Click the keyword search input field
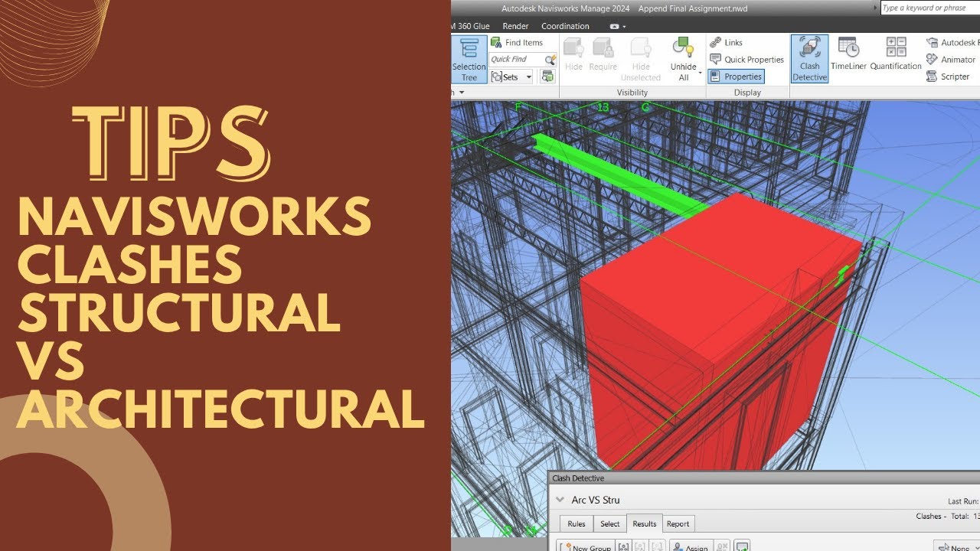The height and width of the screenshot is (551, 980). [x=929, y=8]
